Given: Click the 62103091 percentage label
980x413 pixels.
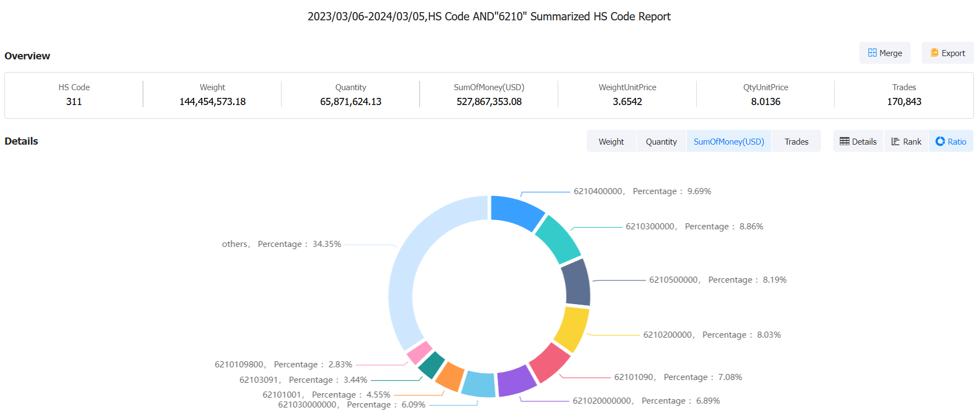Looking at the screenshot, I should (303, 380).
